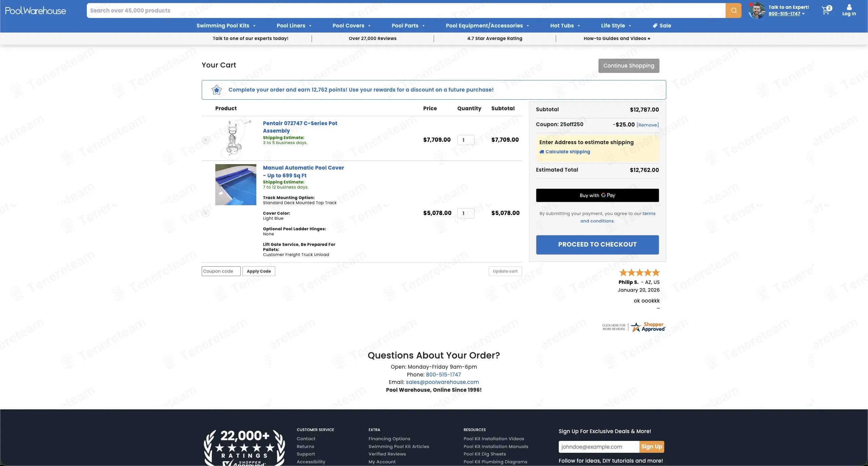The height and width of the screenshot is (466, 868).
Task: Click quantity field for Pentair Pot Assembly
Action: click(466, 140)
